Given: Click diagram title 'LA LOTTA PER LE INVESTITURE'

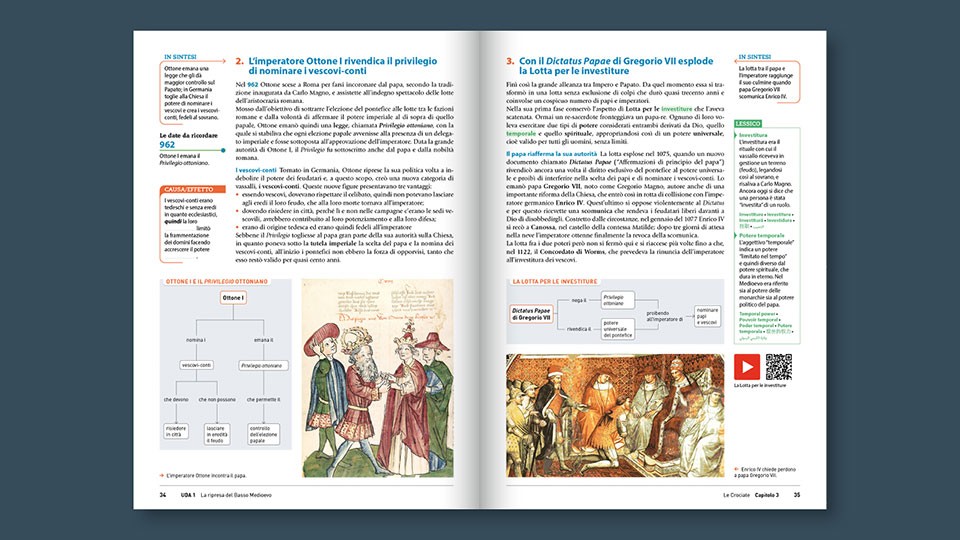Looking at the screenshot, I should (555, 282).
